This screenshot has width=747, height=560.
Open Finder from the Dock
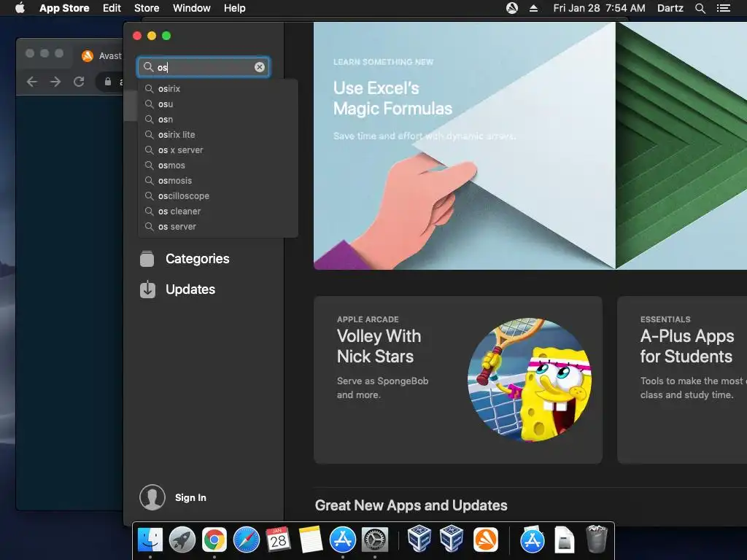pos(150,540)
